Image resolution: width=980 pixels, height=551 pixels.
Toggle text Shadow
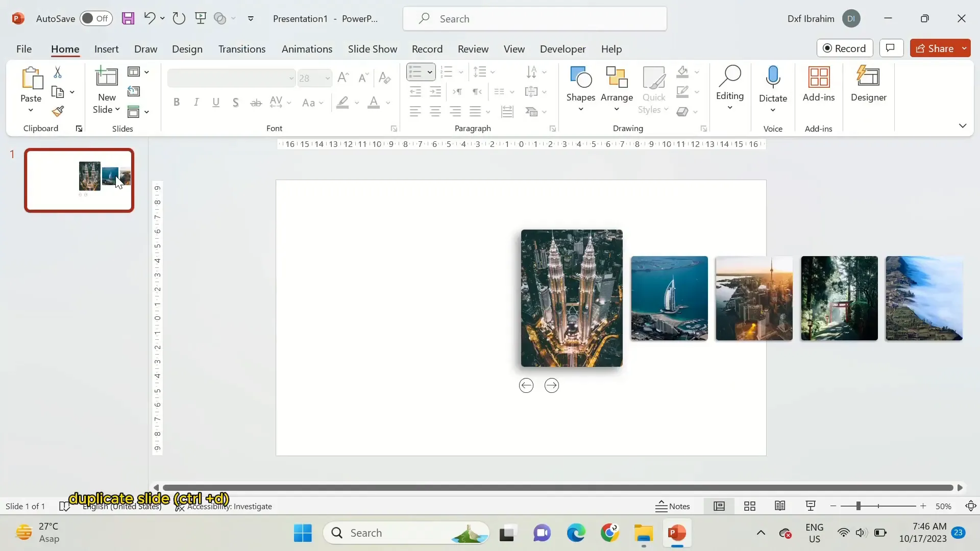(x=235, y=103)
